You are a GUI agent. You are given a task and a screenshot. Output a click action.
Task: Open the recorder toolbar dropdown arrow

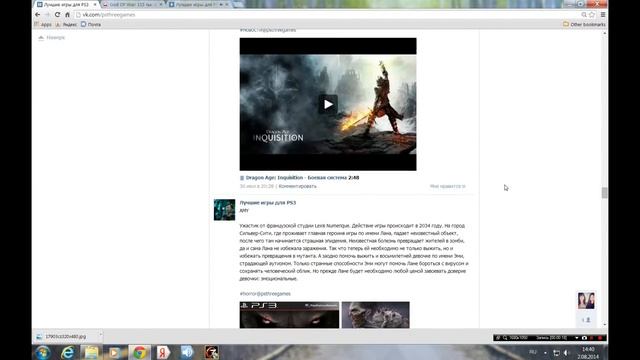click(x=577, y=338)
